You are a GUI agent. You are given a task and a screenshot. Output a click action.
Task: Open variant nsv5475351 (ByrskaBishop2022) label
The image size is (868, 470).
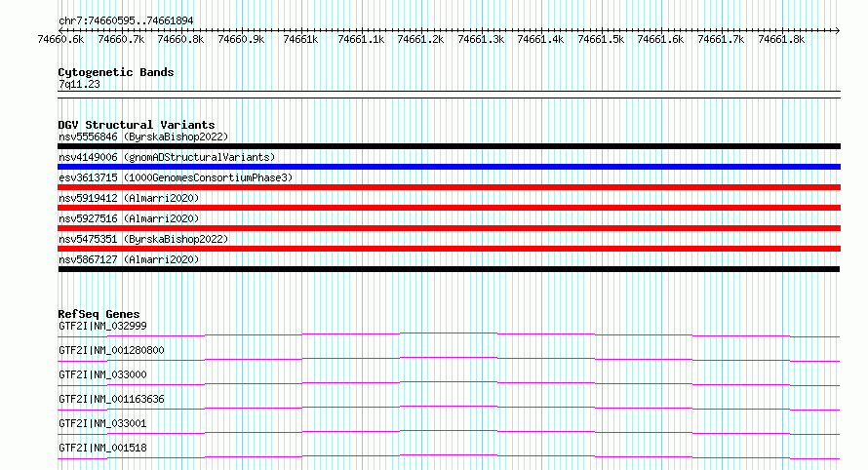[x=143, y=239]
